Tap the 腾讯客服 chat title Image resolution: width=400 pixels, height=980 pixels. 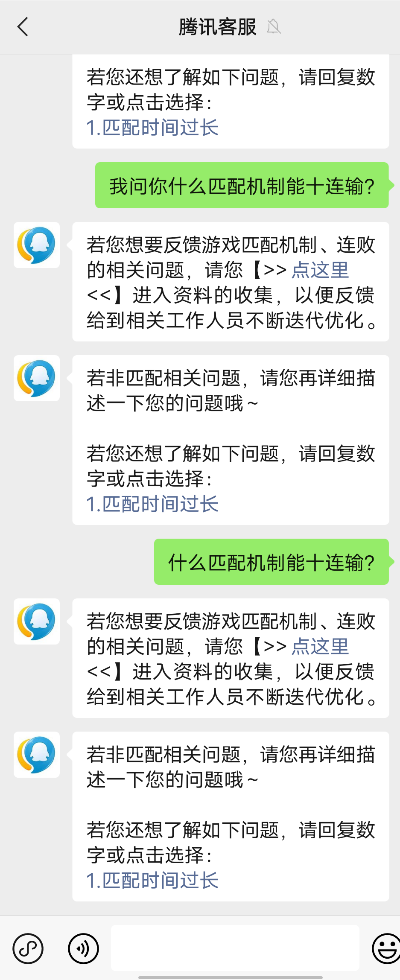(218, 27)
